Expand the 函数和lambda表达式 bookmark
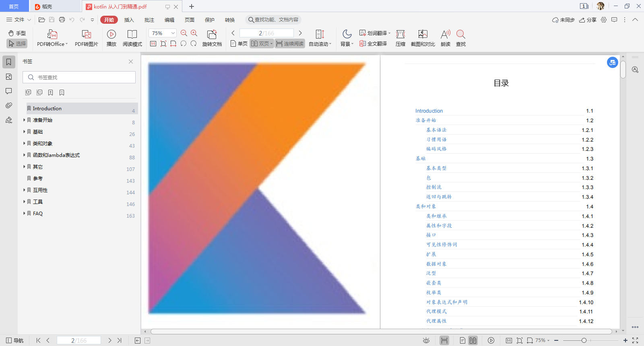The width and height of the screenshot is (644, 346). (24, 155)
